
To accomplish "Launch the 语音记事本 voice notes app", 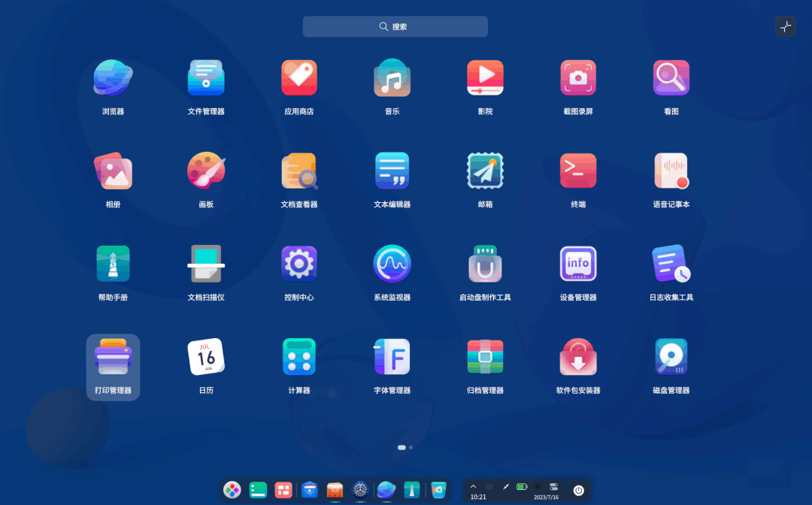I will pyautogui.click(x=671, y=171).
